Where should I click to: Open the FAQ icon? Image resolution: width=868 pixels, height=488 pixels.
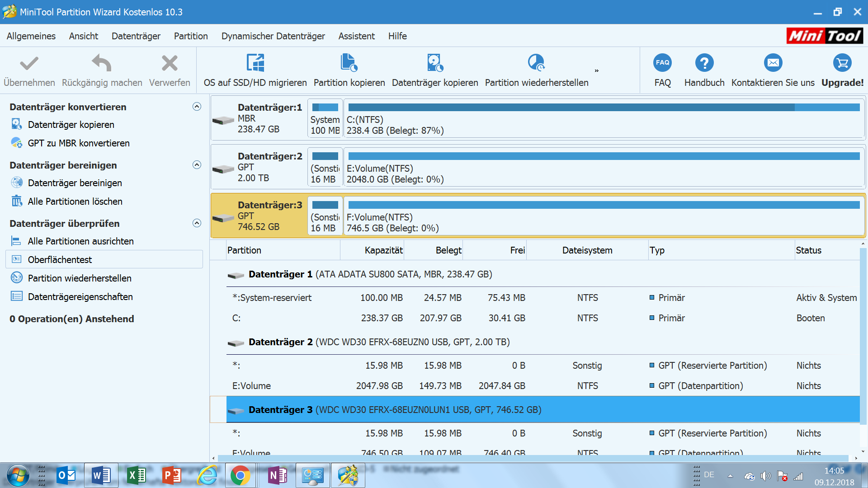(x=662, y=63)
